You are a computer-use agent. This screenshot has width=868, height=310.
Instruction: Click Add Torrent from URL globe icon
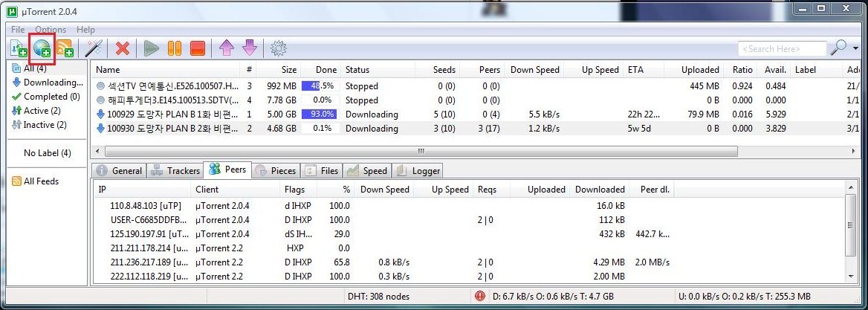coord(42,49)
